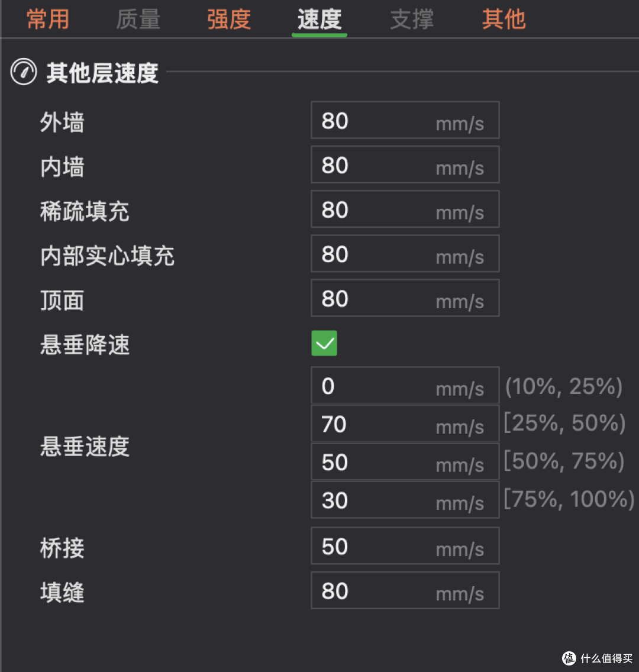The image size is (639, 672).
Task: Toggle the 悬垂降速 checkbox
Action: 324,343
